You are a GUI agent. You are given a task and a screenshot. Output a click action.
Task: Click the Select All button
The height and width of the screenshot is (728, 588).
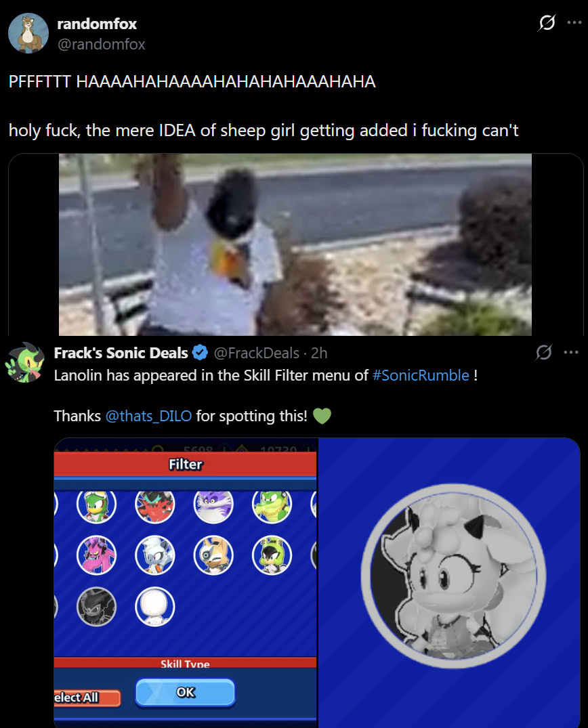(x=87, y=698)
